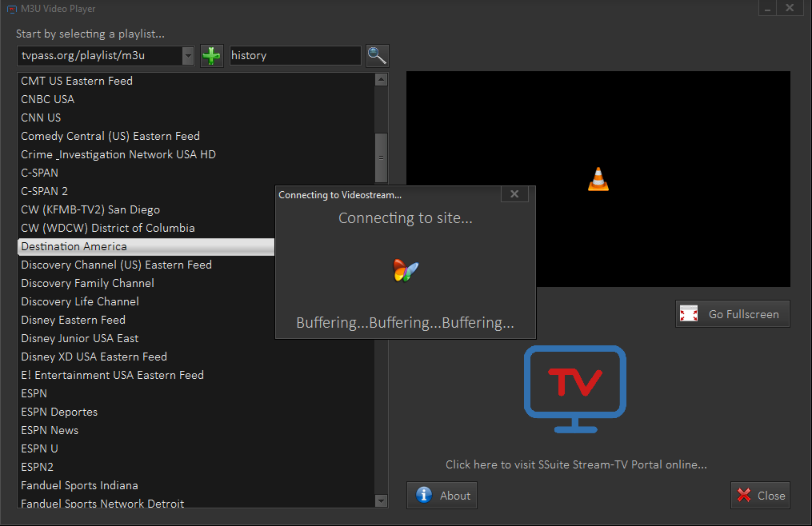Click the colorful butterfly loading icon
This screenshot has width=812, height=526.
(x=406, y=270)
